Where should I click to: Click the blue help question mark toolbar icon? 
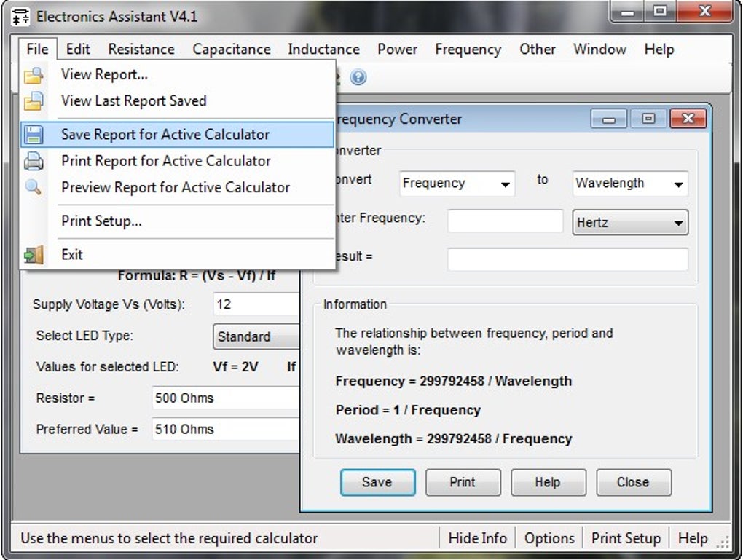tap(358, 76)
